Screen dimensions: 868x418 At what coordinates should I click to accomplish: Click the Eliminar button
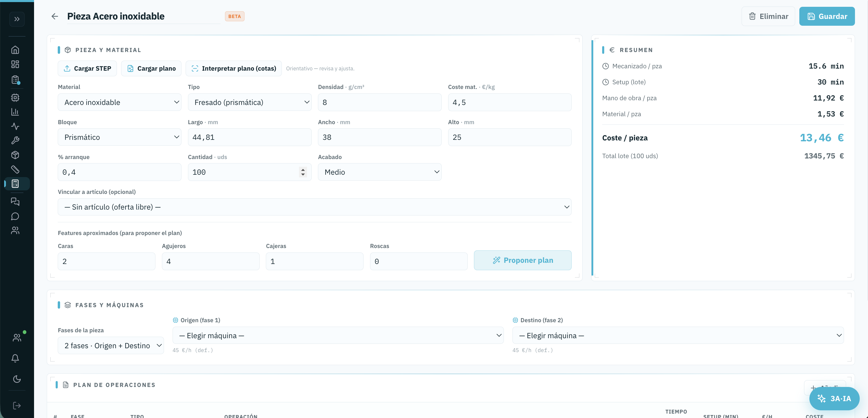768,16
